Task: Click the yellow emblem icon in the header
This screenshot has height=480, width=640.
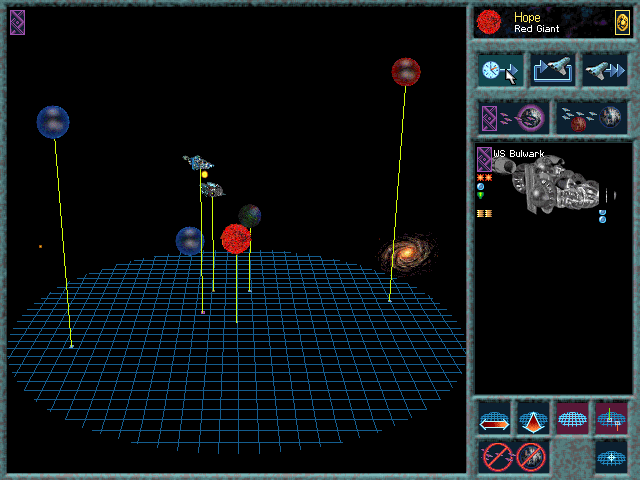Action: [622, 22]
